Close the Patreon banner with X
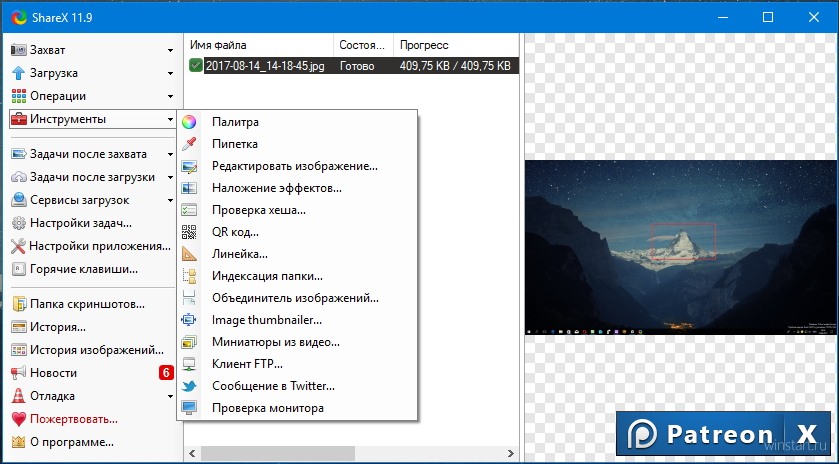 tap(807, 434)
